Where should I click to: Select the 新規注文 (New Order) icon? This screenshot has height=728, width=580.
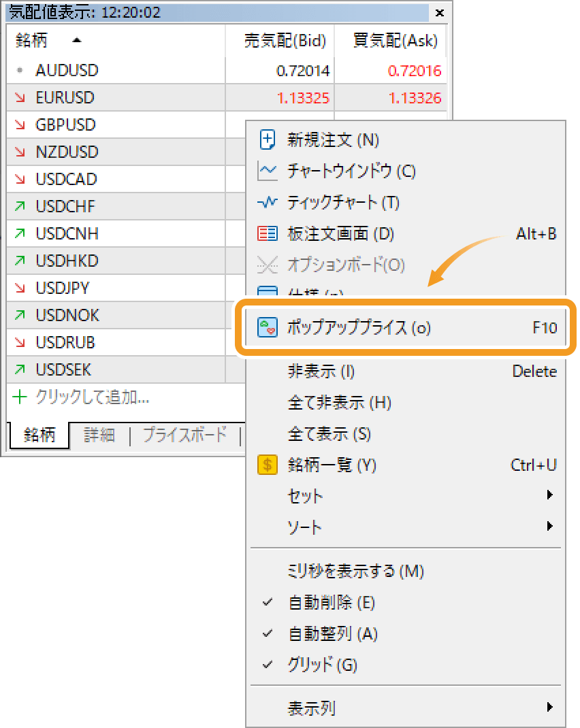[264, 140]
